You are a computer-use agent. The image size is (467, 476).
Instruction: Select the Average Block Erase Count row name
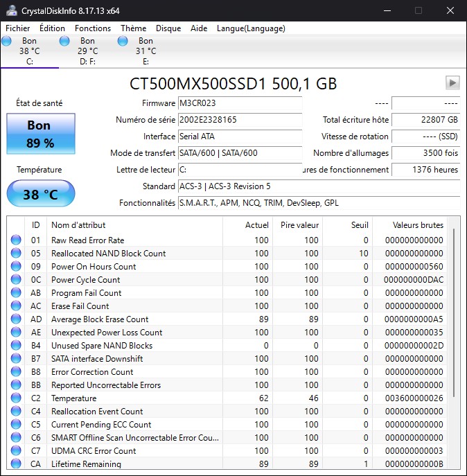[100, 319]
